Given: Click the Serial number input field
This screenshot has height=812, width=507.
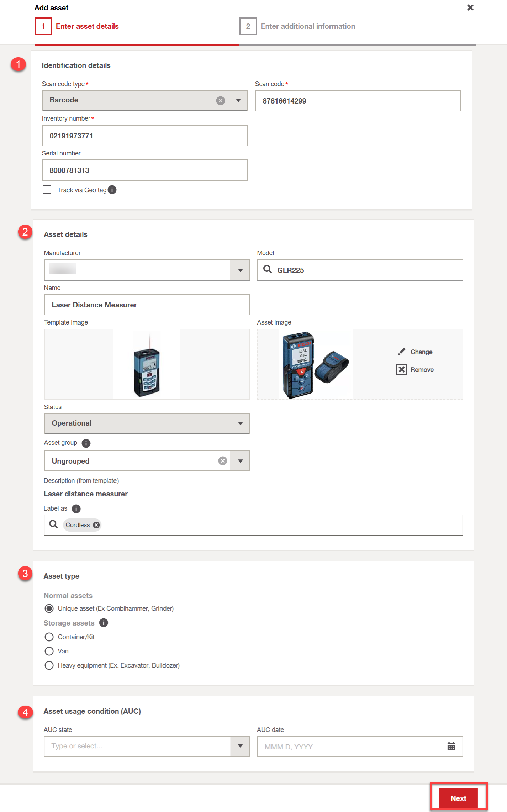Looking at the screenshot, I should 145,170.
